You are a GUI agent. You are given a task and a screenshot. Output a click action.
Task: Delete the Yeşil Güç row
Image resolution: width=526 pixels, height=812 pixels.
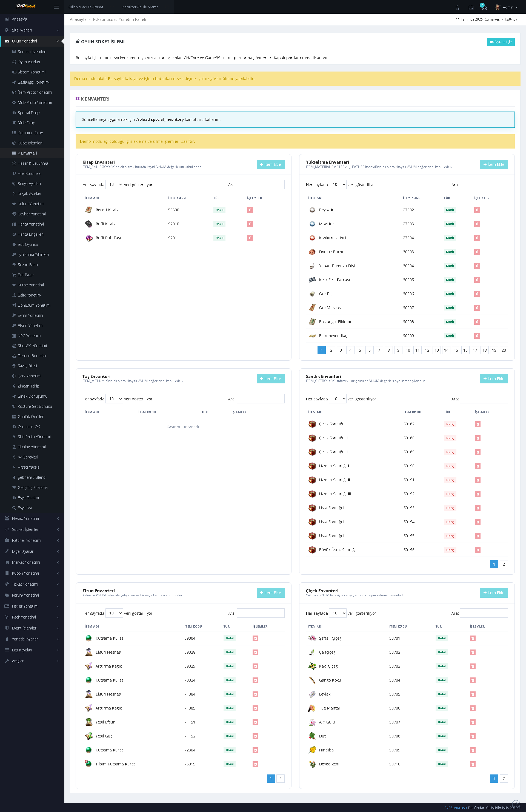tap(255, 736)
